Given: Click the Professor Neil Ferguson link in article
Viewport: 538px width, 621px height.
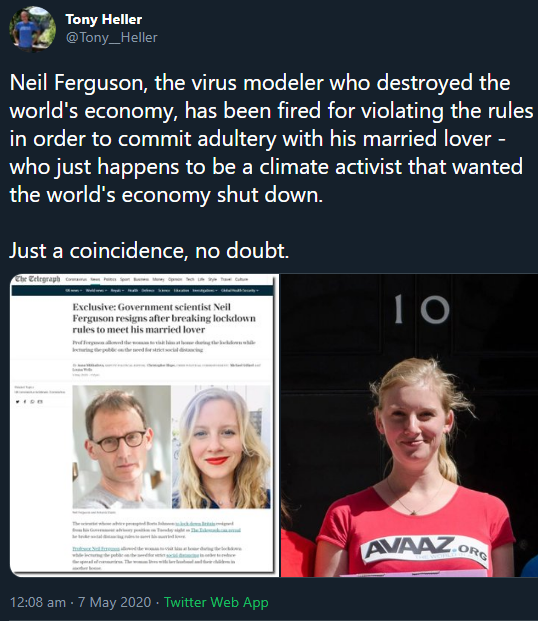Looking at the screenshot, I should [x=96, y=549].
